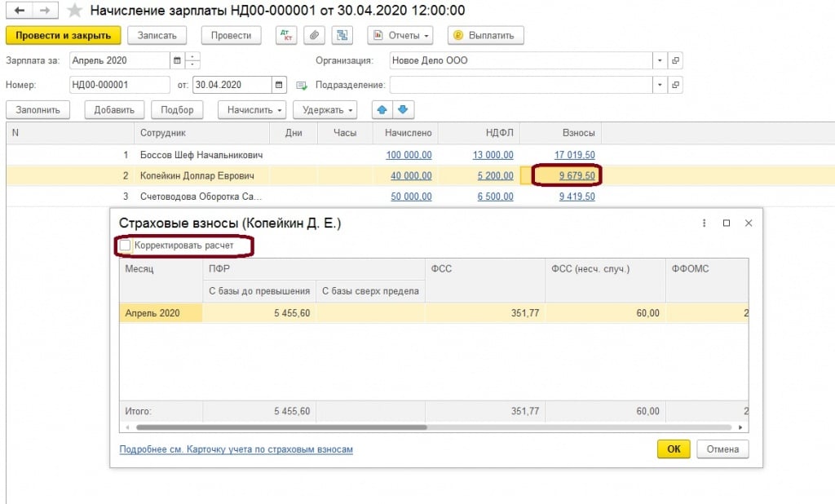Show Дт/Кт accounting entries
835x504 pixels.
click(x=286, y=36)
